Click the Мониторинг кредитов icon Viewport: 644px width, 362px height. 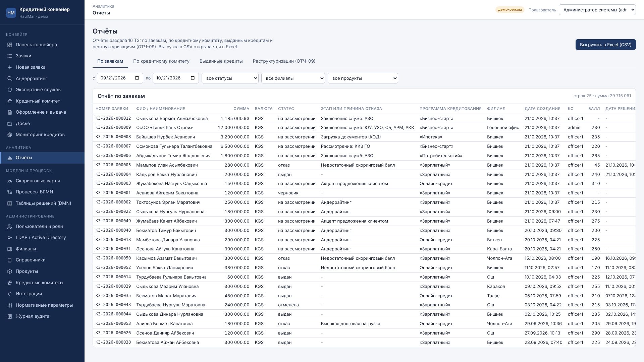coord(10,135)
